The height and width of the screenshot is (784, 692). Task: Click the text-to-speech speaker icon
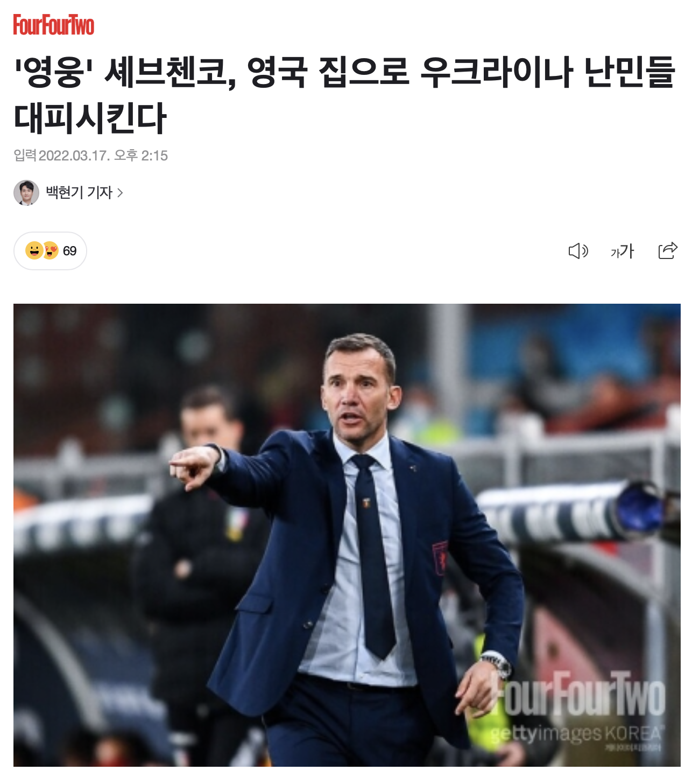click(578, 251)
